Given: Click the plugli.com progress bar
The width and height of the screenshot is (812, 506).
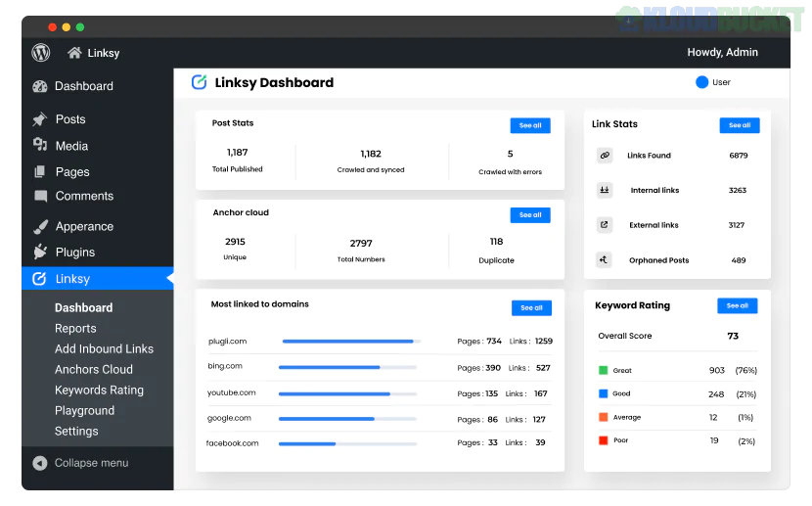Looking at the screenshot, I should click(x=351, y=342).
